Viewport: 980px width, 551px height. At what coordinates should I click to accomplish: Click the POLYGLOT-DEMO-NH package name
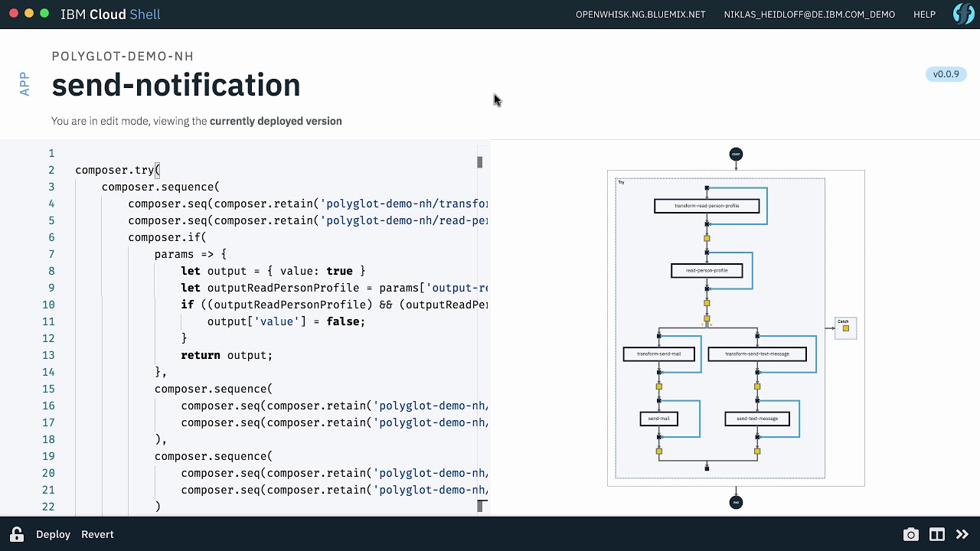(122, 56)
